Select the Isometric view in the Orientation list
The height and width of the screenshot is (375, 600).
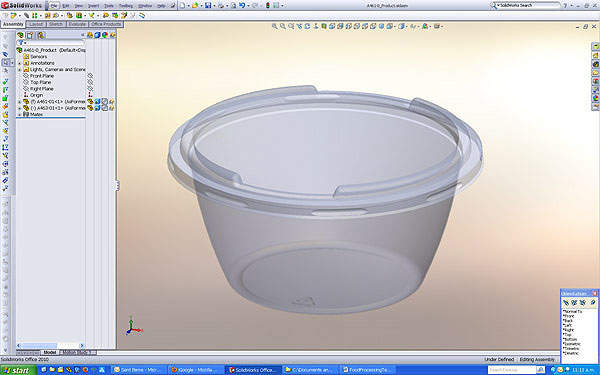point(572,344)
